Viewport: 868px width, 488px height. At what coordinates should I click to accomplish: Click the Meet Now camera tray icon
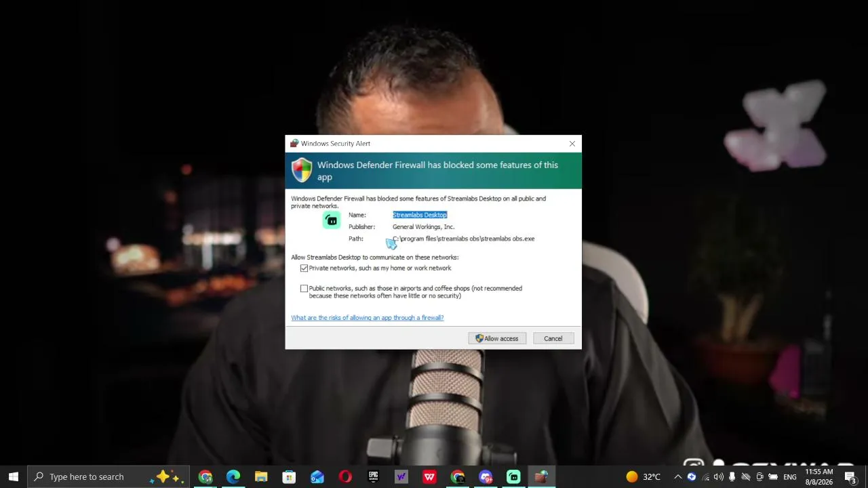click(759, 476)
